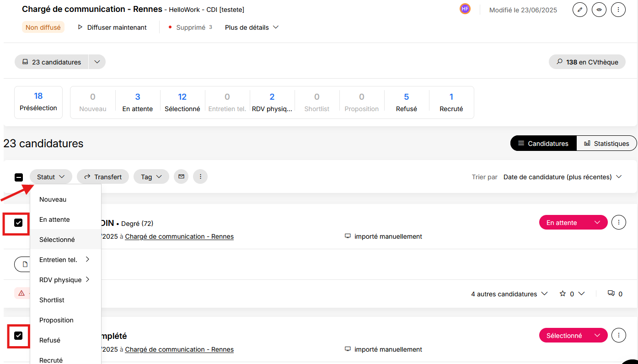Click the star rating icon
This screenshot has width=638, height=364.
point(563,294)
